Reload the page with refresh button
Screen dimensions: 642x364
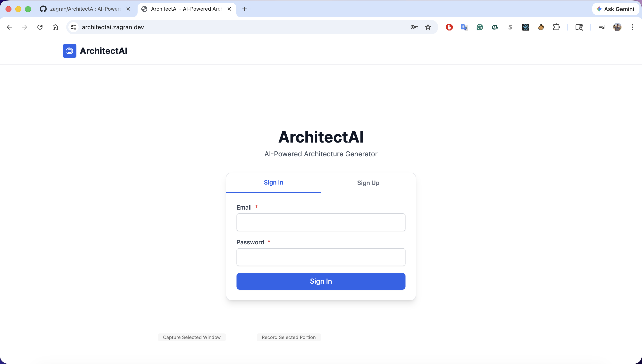(x=40, y=27)
